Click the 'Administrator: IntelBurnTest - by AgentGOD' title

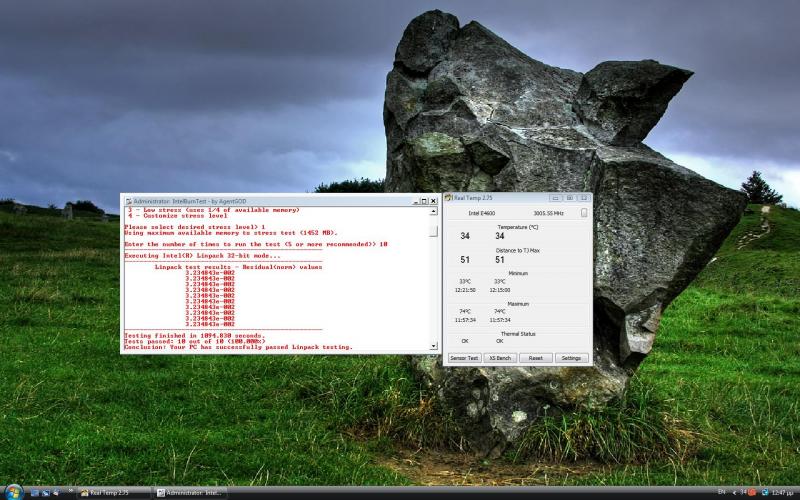coord(190,202)
